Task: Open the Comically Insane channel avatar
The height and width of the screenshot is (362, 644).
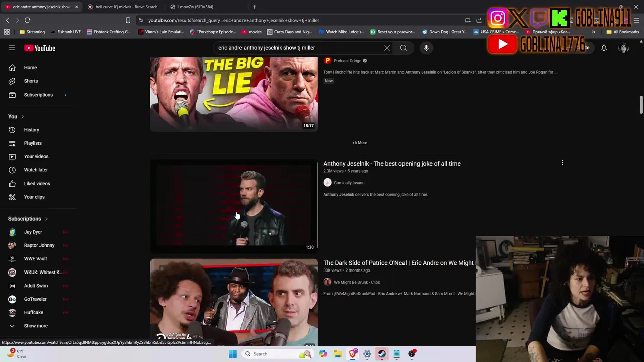Action: (x=327, y=183)
